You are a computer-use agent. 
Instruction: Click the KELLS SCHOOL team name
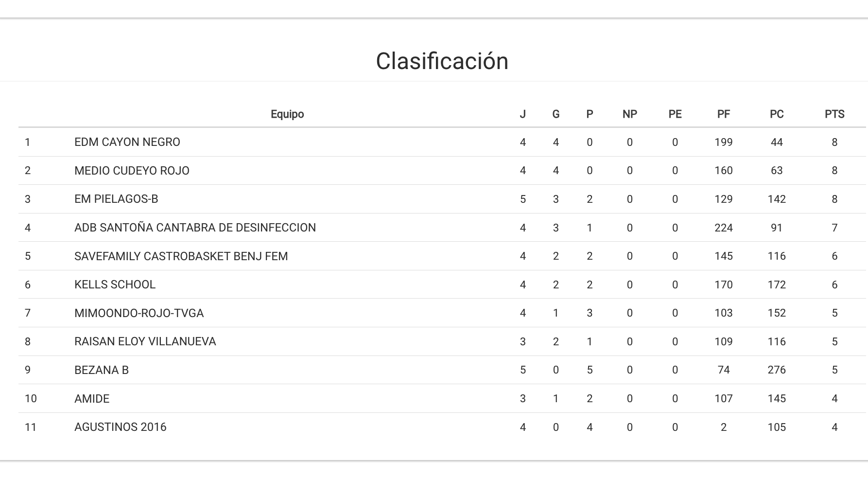tap(115, 284)
